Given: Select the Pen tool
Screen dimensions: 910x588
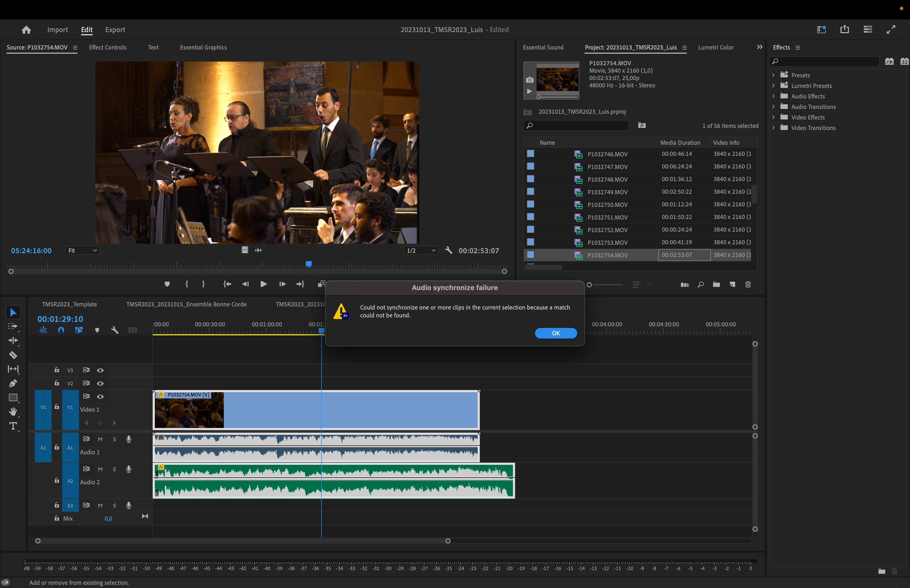Looking at the screenshot, I should coord(13,383).
